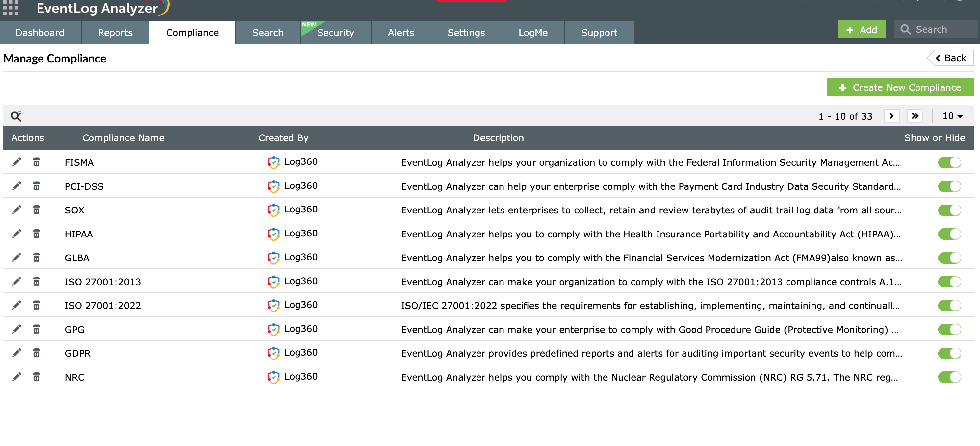Delete the SOX compliance entry
This screenshot has width=980, height=446.
click(x=36, y=210)
